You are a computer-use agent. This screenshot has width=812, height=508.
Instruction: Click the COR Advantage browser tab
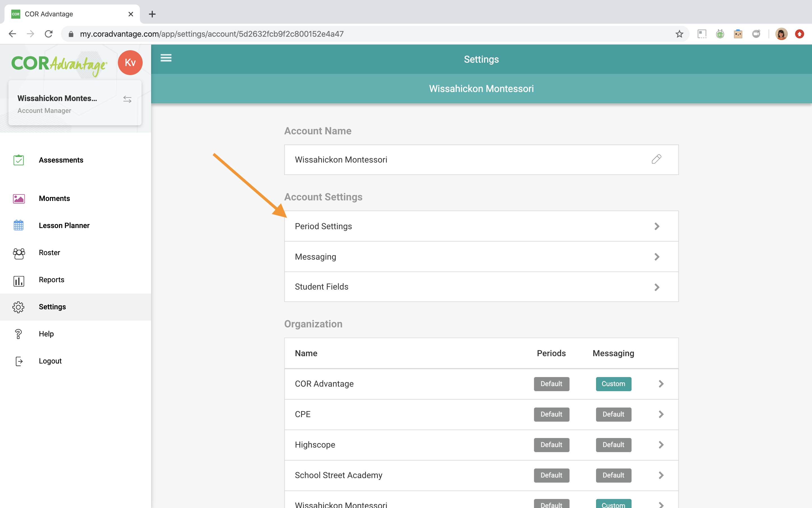(x=72, y=14)
